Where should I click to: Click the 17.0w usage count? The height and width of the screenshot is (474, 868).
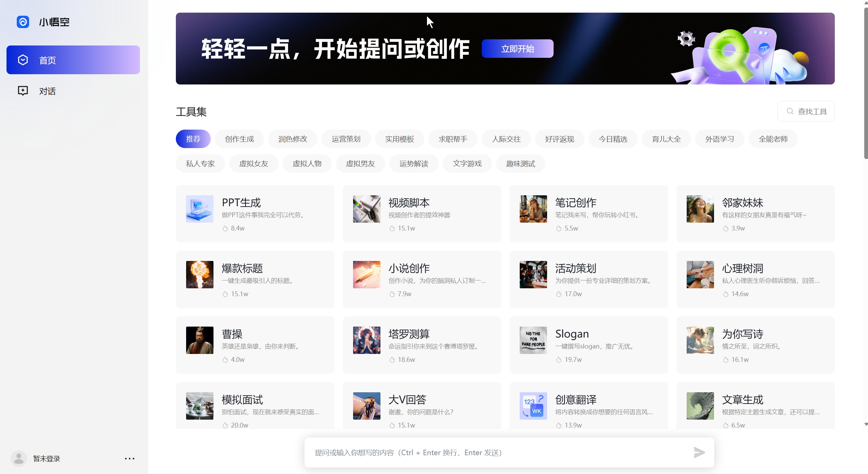[x=573, y=294]
